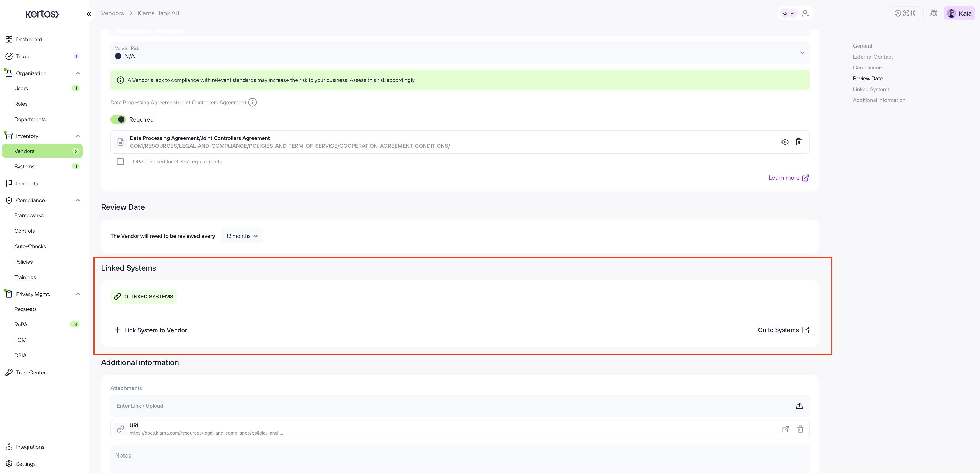The width and height of the screenshot is (980, 473).
Task: Click the KS +1 collaborator avatars
Action: [789, 13]
